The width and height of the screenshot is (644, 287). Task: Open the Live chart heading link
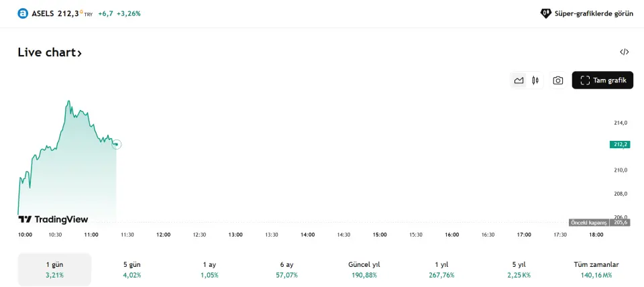[x=50, y=52]
